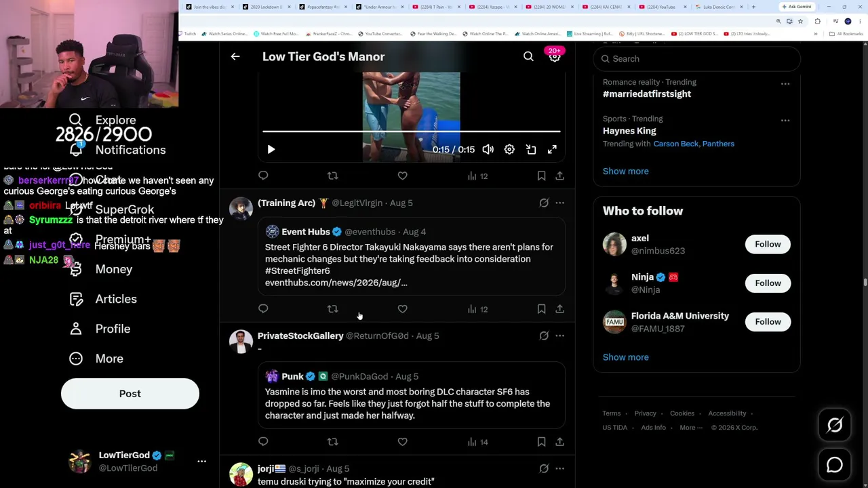Open PrivateStockGallery's profile avatar
The height and width of the screenshot is (488, 868).
click(x=241, y=342)
